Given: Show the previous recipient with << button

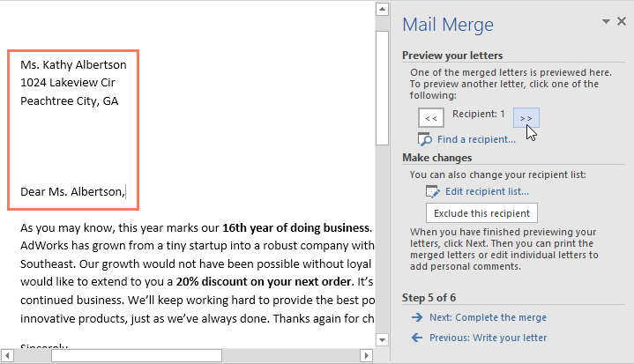Looking at the screenshot, I should [x=431, y=118].
